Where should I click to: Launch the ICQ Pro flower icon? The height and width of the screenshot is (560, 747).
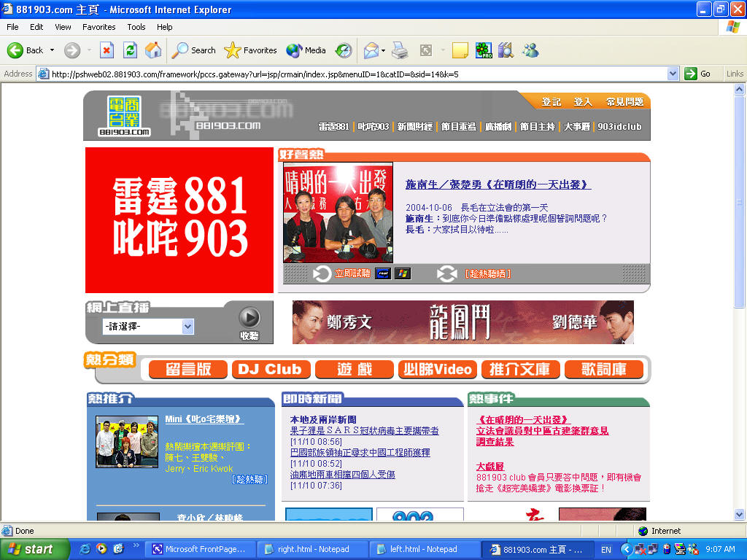point(484,50)
